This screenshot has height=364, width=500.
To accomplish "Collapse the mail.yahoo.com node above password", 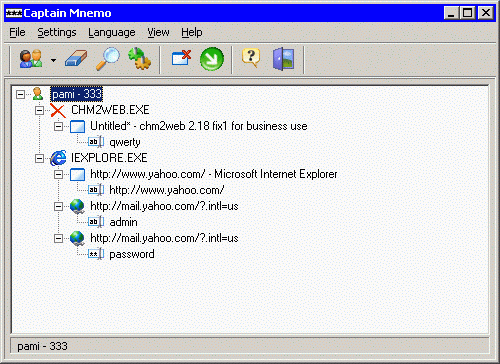I will 58,238.
